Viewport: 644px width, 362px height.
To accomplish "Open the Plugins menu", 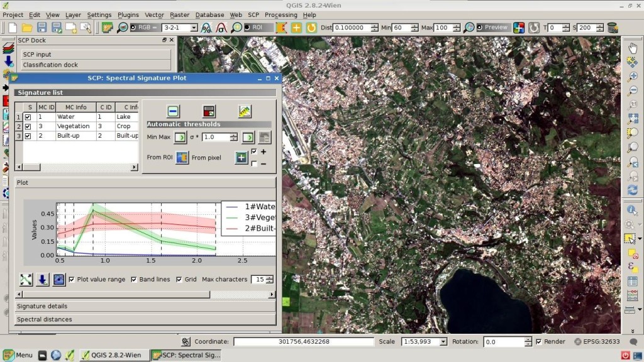I will tap(128, 15).
